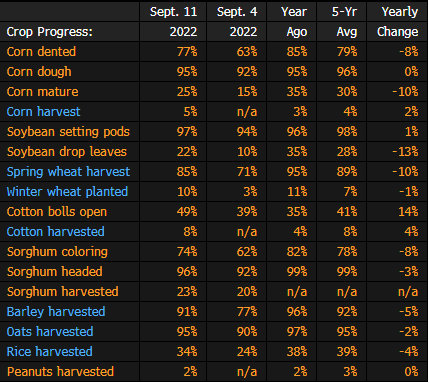Select the Peanuts harvested row label
Image resolution: width=429 pixels, height=383 pixels.
click(x=60, y=372)
